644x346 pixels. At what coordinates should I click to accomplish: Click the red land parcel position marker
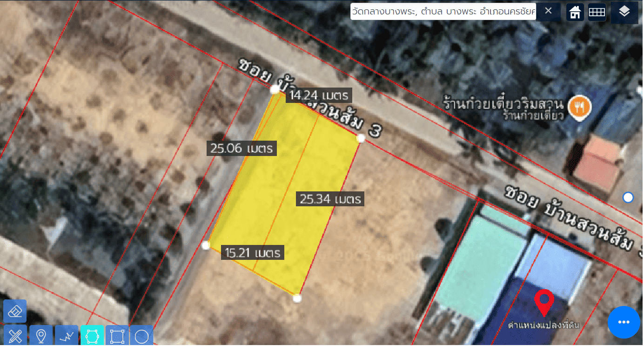pyautogui.click(x=543, y=302)
